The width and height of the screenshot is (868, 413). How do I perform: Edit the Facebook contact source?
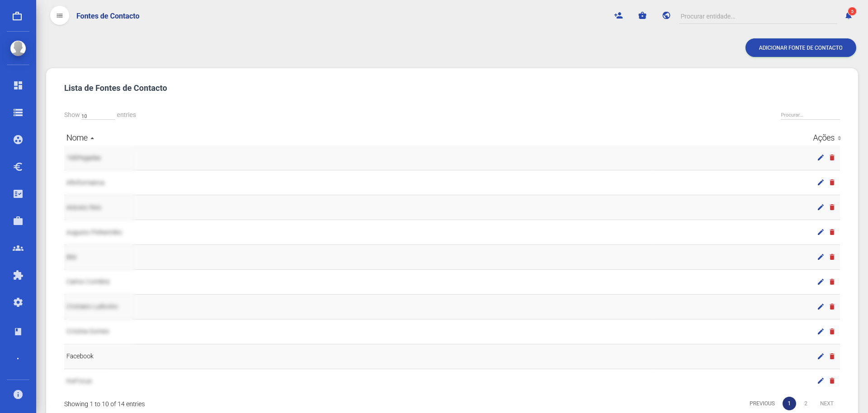pyautogui.click(x=821, y=357)
